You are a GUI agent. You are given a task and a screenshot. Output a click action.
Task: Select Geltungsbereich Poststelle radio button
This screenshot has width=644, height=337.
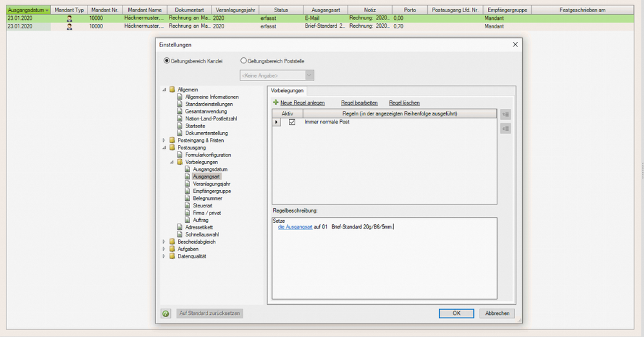[x=244, y=61]
